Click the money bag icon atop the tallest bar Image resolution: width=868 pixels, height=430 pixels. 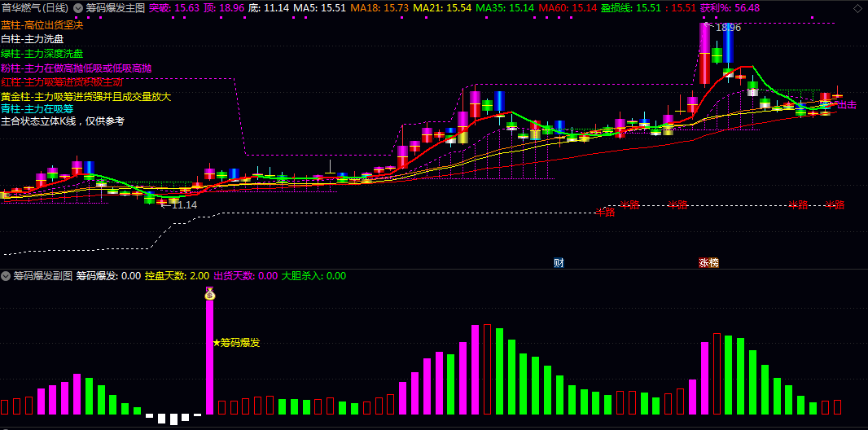click(x=210, y=294)
